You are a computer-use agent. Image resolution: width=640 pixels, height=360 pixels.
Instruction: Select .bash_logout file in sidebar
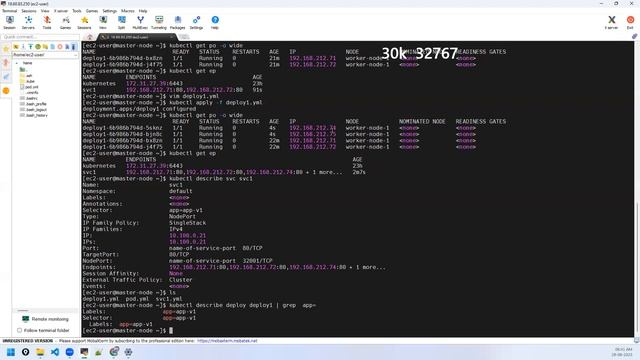[33, 110]
